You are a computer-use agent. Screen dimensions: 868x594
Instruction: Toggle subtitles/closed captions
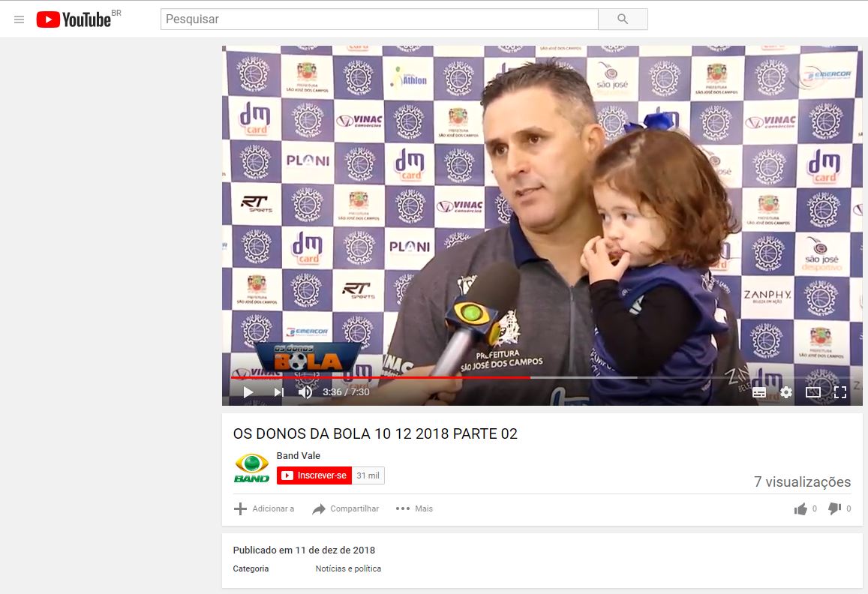coord(759,391)
